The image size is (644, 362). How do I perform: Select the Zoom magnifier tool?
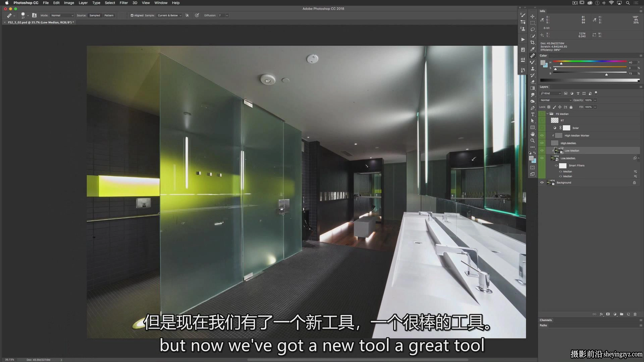tap(532, 140)
